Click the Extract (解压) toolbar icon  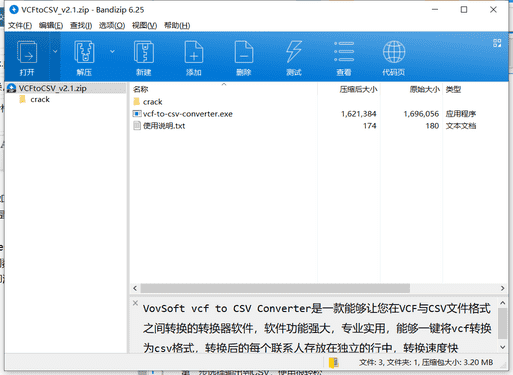point(84,52)
